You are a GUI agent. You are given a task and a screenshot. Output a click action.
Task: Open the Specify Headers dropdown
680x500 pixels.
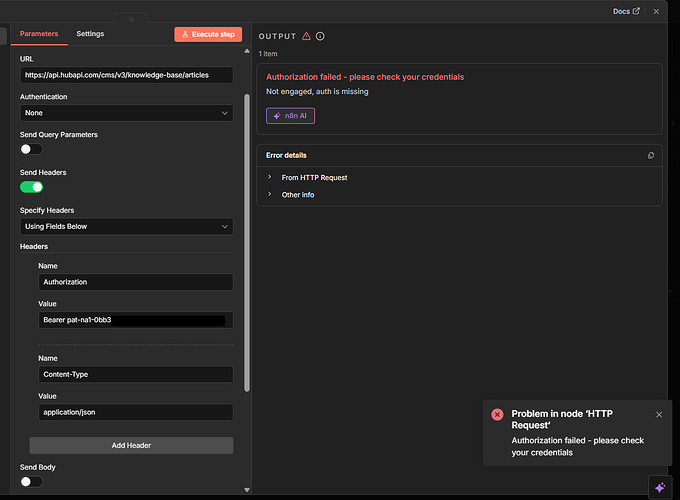(x=126, y=226)
